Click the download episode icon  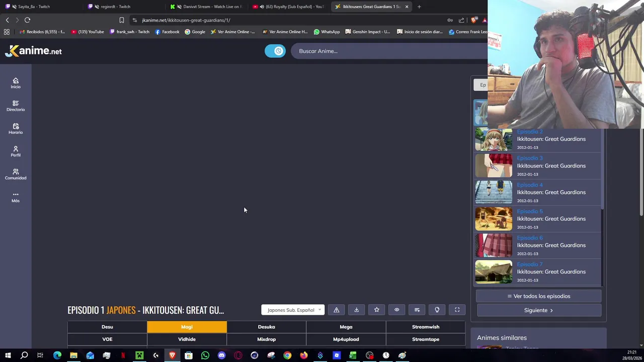tap(356, 310)
